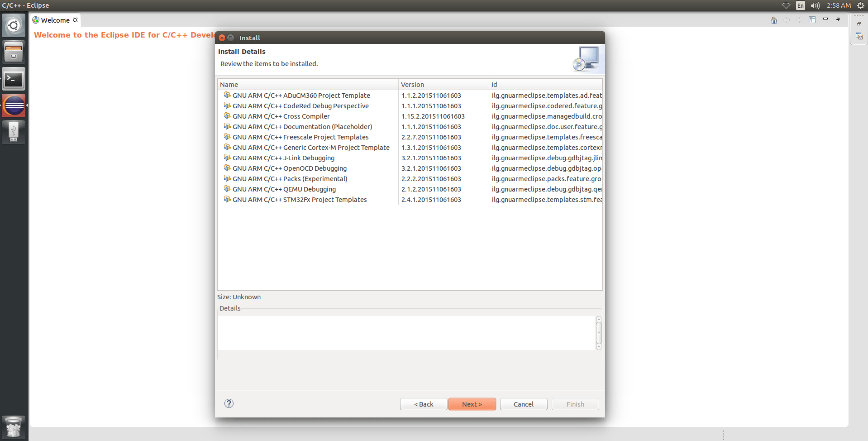
Task: Select GNU ARM C/C++ ADuCM360 Project Template
Action: [x=301, y=96]
